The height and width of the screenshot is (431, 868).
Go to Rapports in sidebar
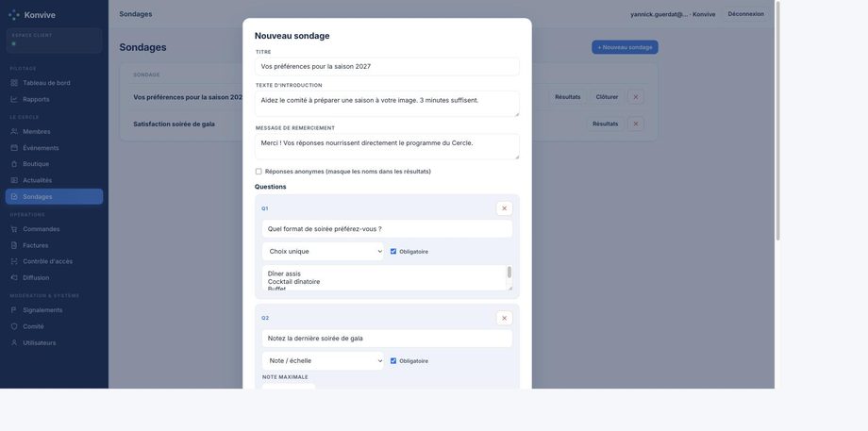tap(55, 100)
